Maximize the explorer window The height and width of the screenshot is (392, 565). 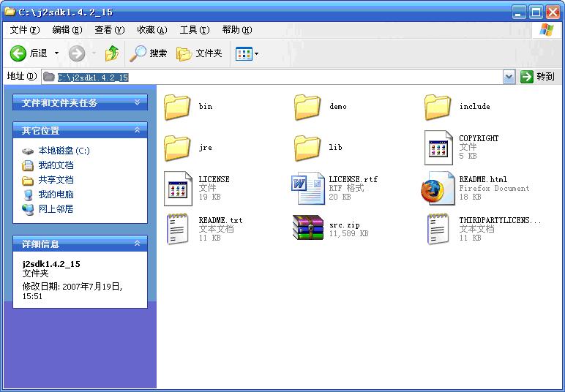(536, 13)
